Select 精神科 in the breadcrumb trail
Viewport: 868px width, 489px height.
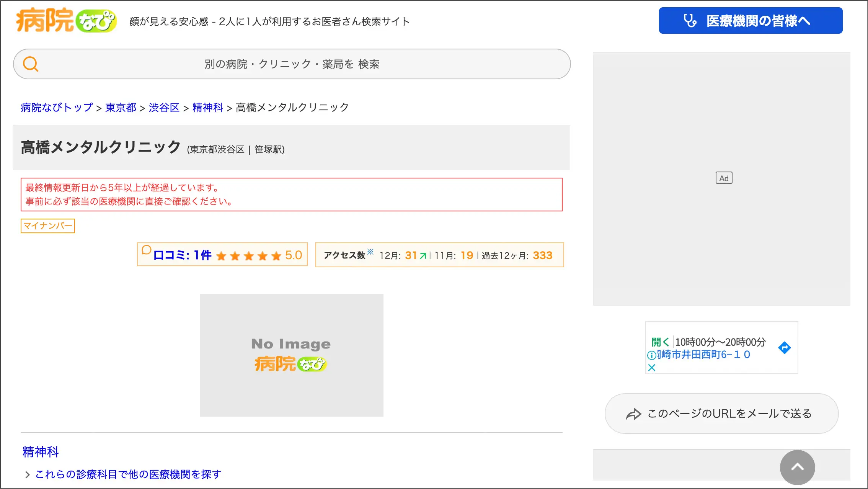208,108
